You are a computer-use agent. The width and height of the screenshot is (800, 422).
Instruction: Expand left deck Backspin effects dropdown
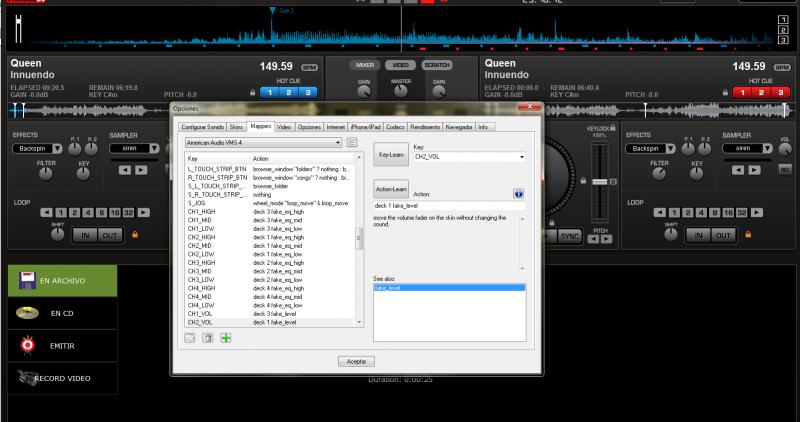coord(55,148)
